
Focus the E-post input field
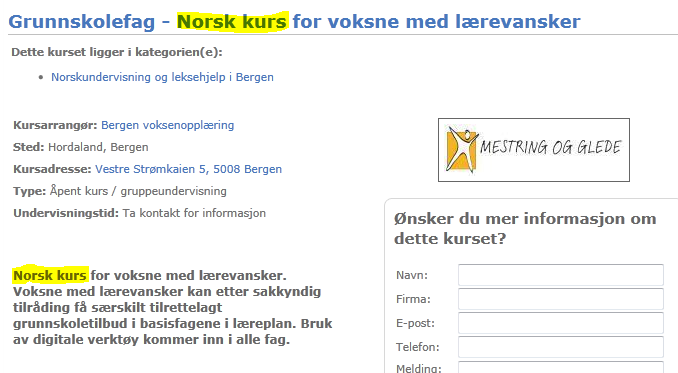pyautogui.click(x=561, y=323)
